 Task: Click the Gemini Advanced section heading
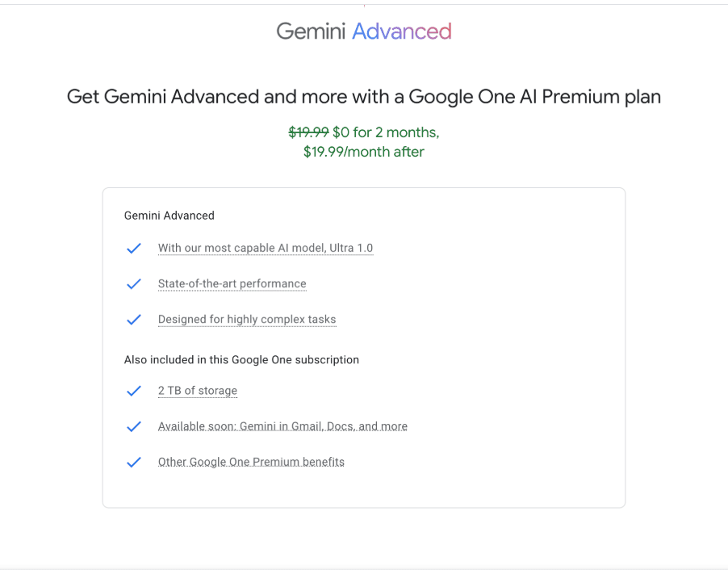(x=169, y=216)
